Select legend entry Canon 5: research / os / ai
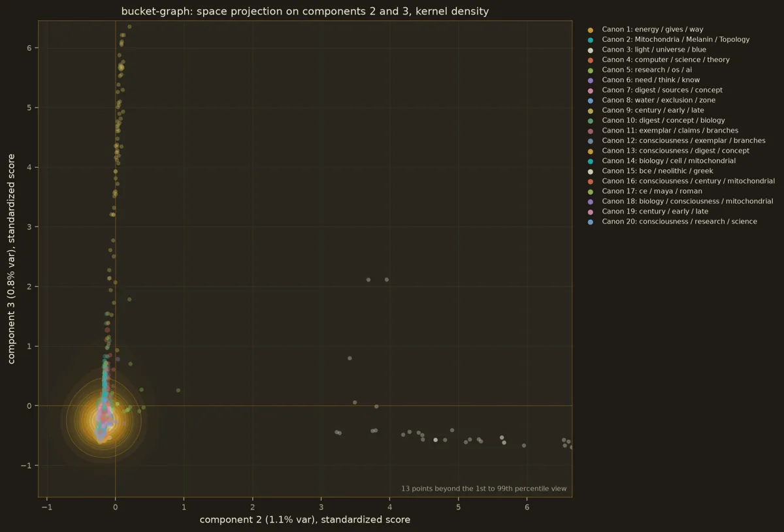 (647, 70)
